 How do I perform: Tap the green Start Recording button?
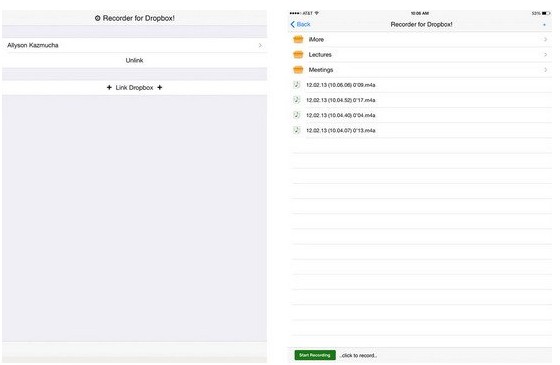pyautogui.click(x=315, y=355)
